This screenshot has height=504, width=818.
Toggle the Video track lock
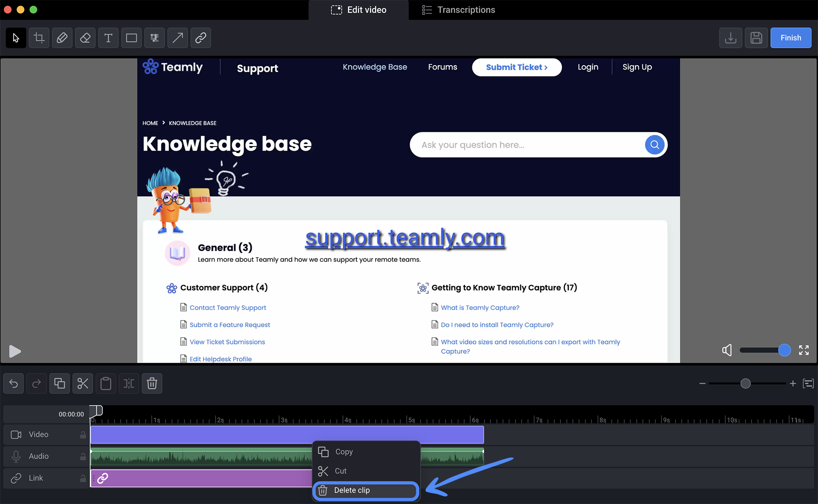(83, 435)
